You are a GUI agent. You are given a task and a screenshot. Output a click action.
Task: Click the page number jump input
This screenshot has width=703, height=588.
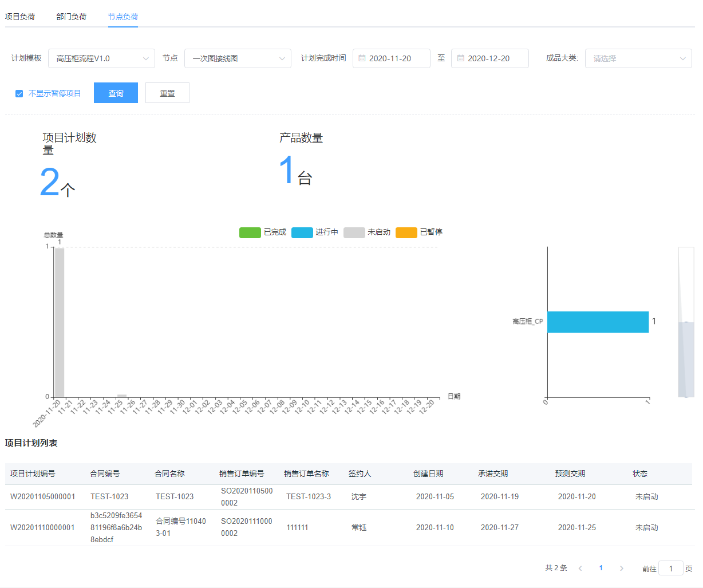point(670,568)
